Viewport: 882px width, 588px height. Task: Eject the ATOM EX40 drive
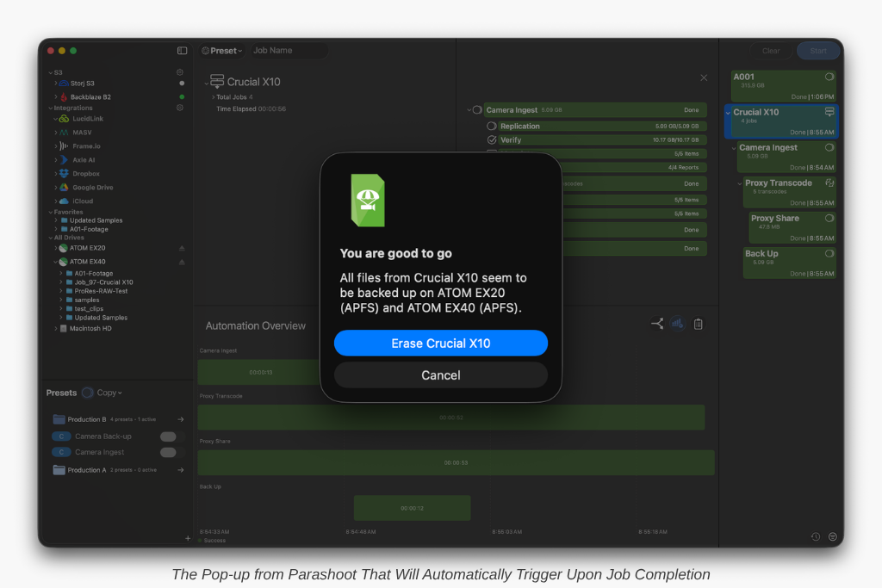tap(182, 262)
